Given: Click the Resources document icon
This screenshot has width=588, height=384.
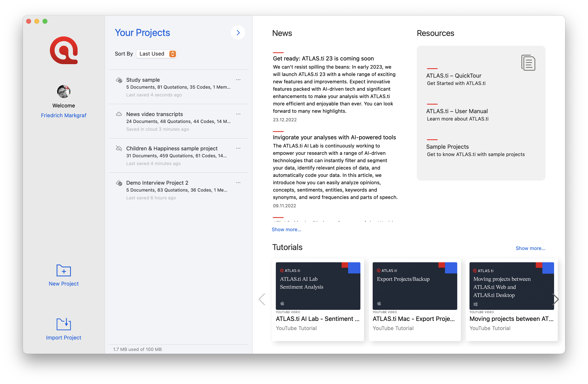Looking at the screenshot, I should click(528, 63).
